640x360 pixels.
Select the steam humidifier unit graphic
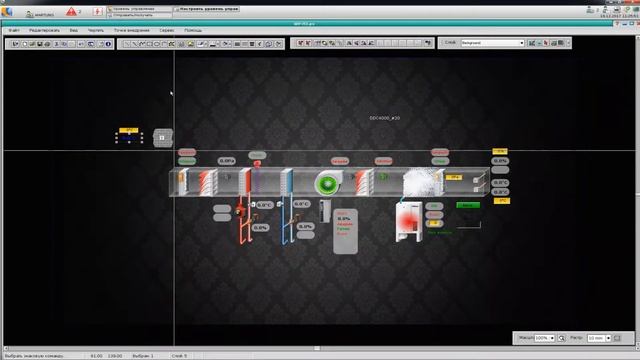click(x=409, y=222)
